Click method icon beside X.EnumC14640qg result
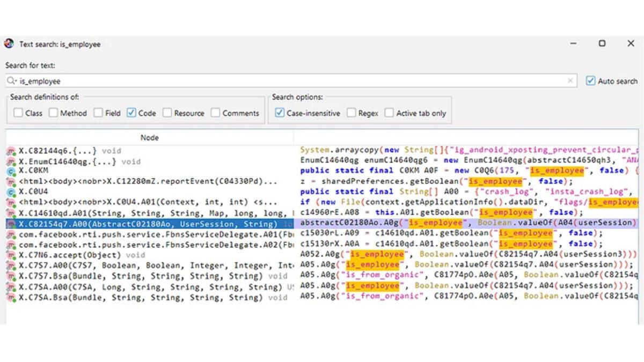The image size is (644, 362). [x=11, y=161]
